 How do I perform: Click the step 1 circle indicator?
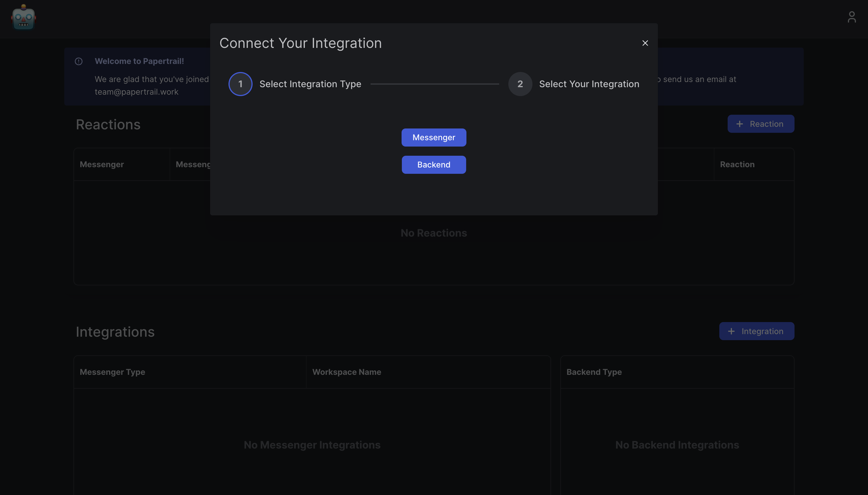240,84
